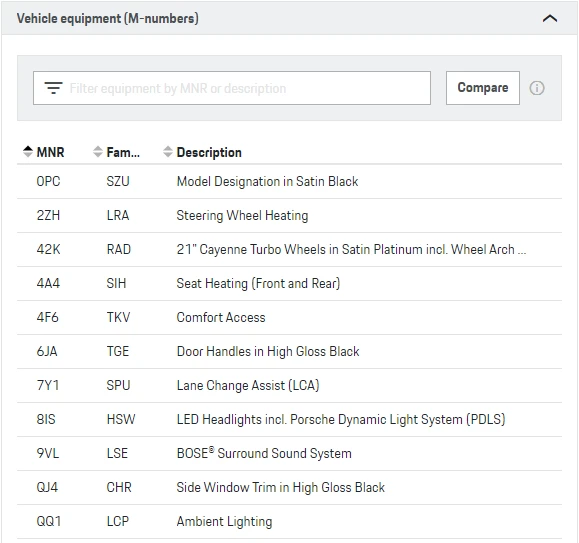Sort by MNR column arrow
This screenshot has height=543, width=579.
28,152
